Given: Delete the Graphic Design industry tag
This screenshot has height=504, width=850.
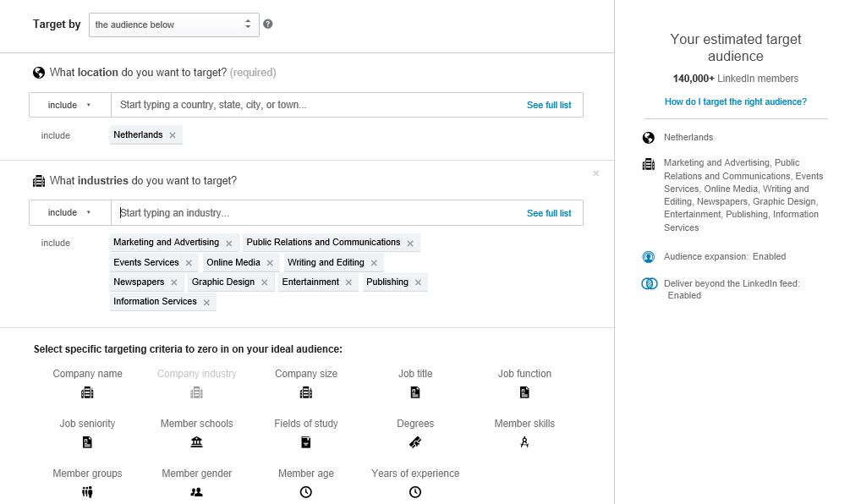Looking at the screenshot, I should [264, 282].
